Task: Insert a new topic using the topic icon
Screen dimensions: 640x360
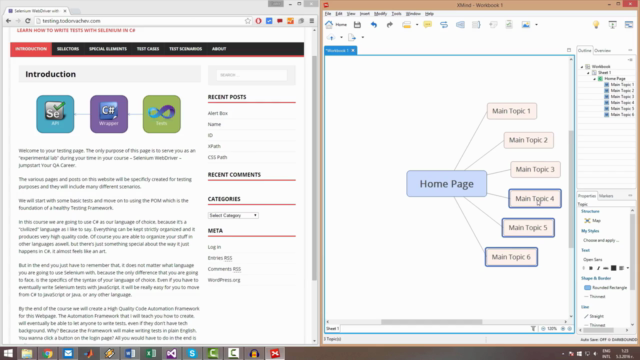Action: [x=407, y=24]
